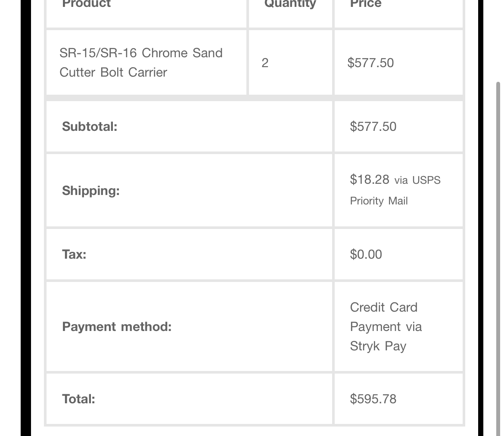The width and height of the screenshot is (504, 436).
Task: Click Credit Card Payment via Stryk Pay
Action: coord(386,327)
